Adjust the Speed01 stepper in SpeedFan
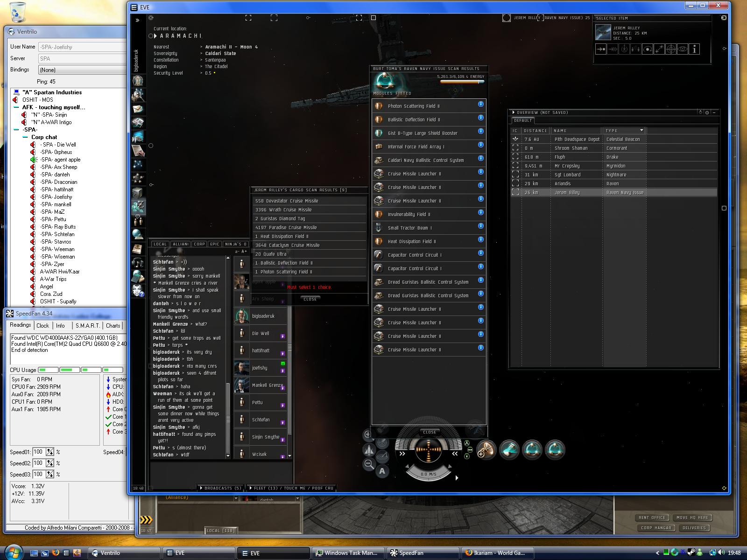 [x=50, y=452]
